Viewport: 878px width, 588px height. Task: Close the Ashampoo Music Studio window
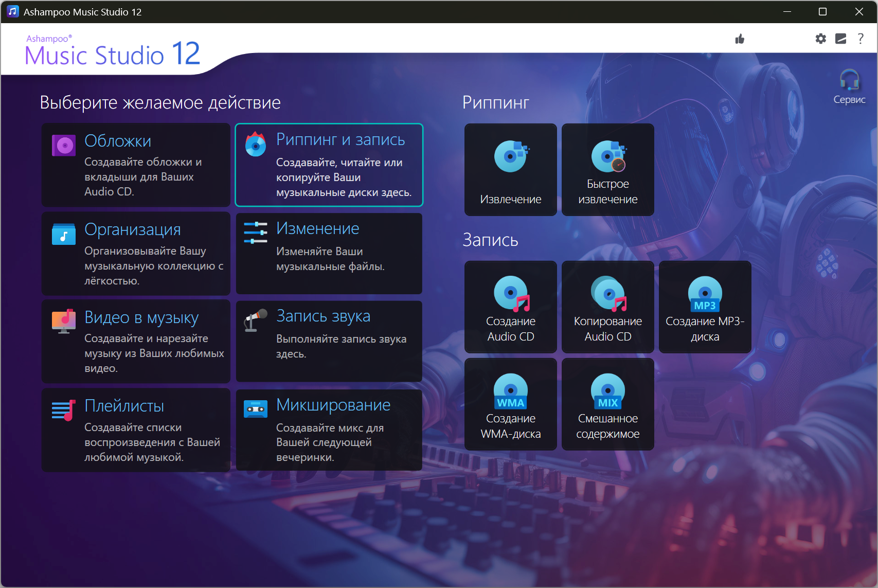(x=859, y=11)
